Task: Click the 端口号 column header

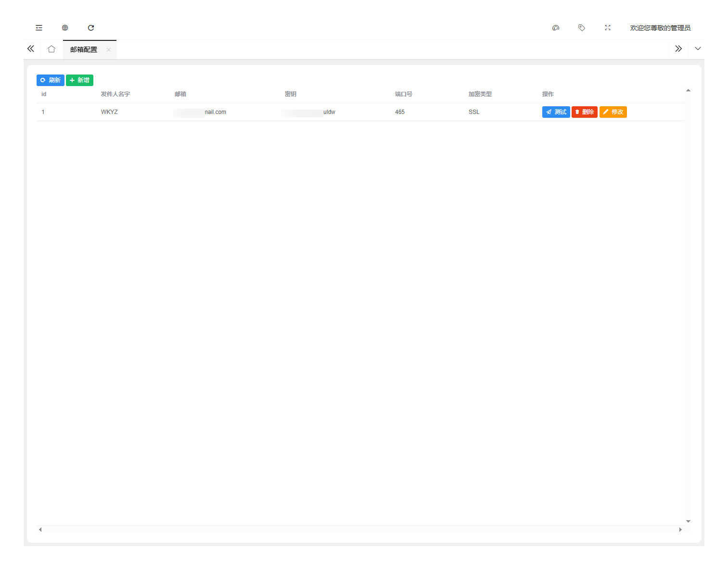Action: [x=404, y=94]
